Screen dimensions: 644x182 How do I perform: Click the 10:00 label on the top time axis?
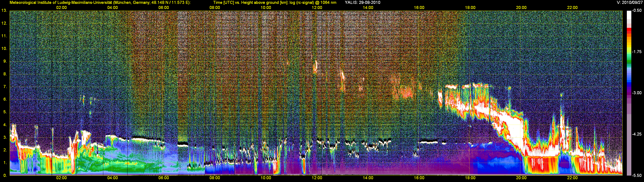266,7
